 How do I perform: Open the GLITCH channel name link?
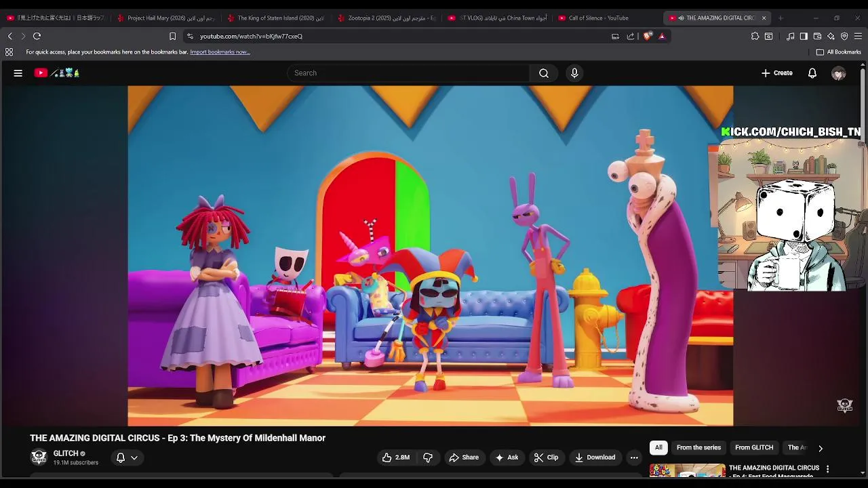(66, 453)
